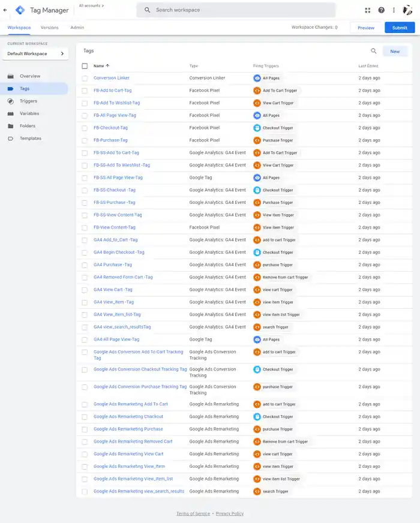Image resolution: width=420 pixels, height=523 pixels.
Task: Click the Type column header
Action: click(194, 66)
